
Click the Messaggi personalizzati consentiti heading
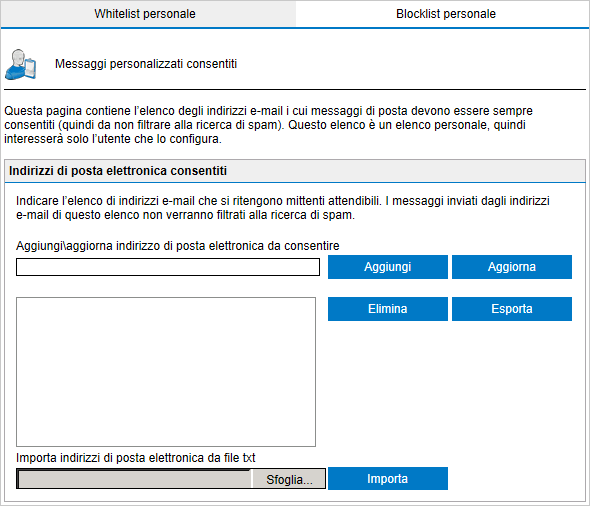point(146,64)
